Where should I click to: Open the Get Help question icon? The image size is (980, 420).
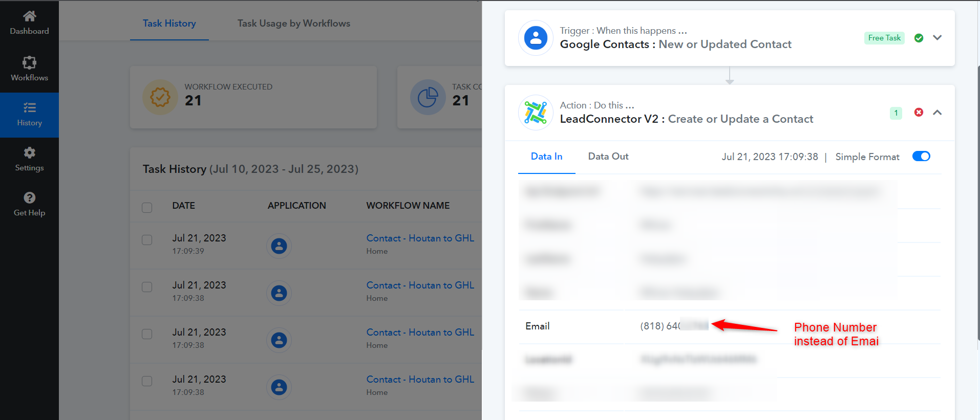pyautogui.click(x=30, y=197)
